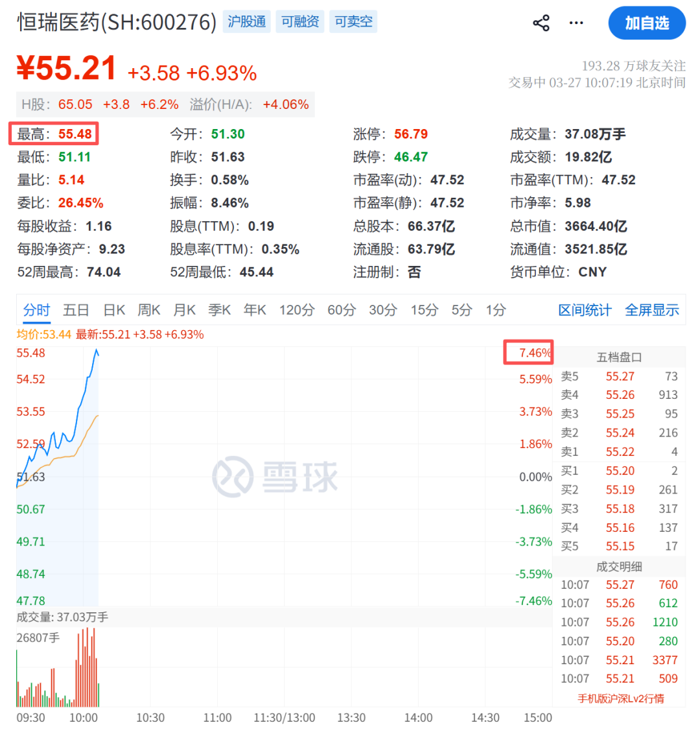700x729 pixels.
Task: Click the more options ellipsis icon
Action: tap(576, 22)
